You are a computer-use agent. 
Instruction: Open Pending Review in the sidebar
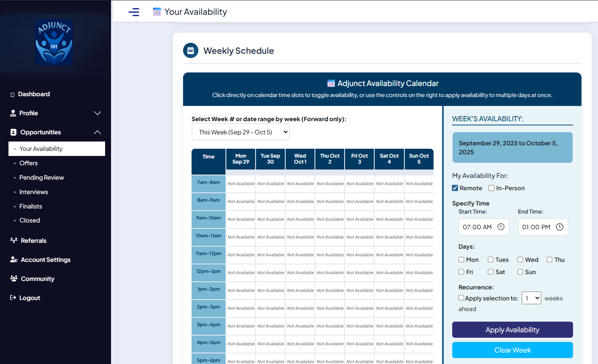pos(42,178)
